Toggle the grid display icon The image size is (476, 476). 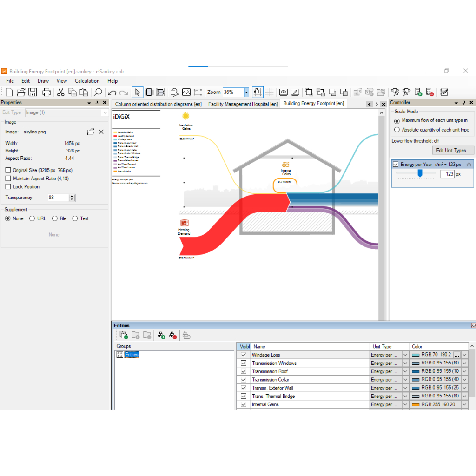click(x=270, y=92)
